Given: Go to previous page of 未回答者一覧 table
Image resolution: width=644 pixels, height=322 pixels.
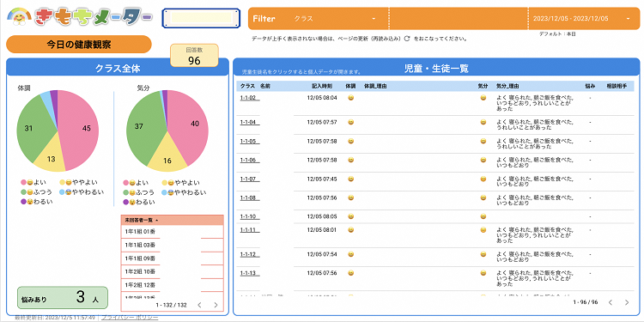Looking at the screenshot, I should pyautogui.click(x=199, y=305).
